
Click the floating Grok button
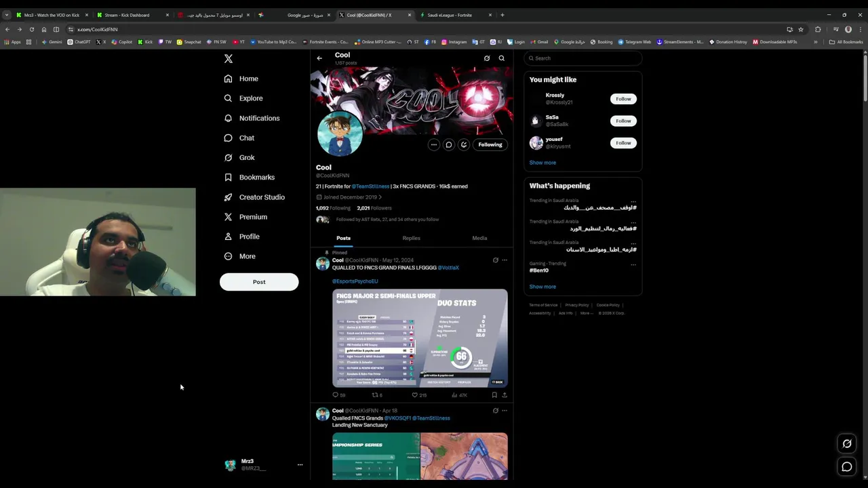pos(847,444)
